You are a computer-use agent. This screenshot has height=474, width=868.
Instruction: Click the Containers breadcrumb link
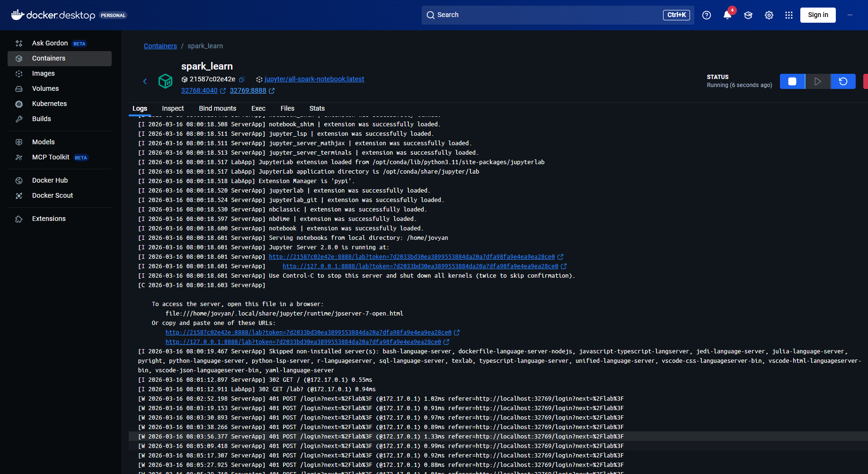[x=160, y=46]
